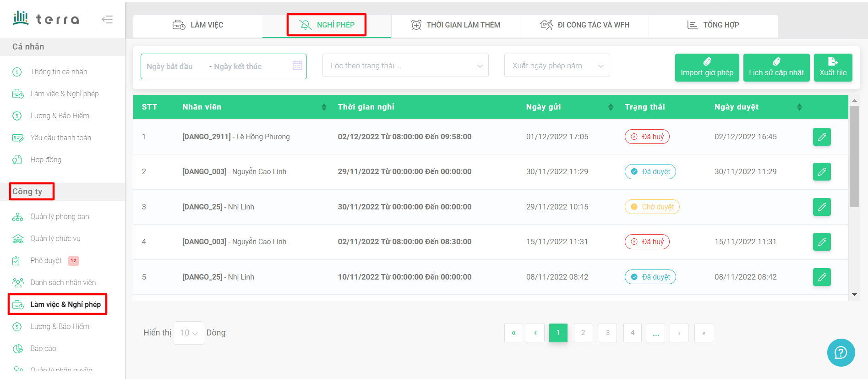The width and height of the screenshot is (868, 379).
Task: Open Thông tin cá nhân page
Action: click(59, 71)
